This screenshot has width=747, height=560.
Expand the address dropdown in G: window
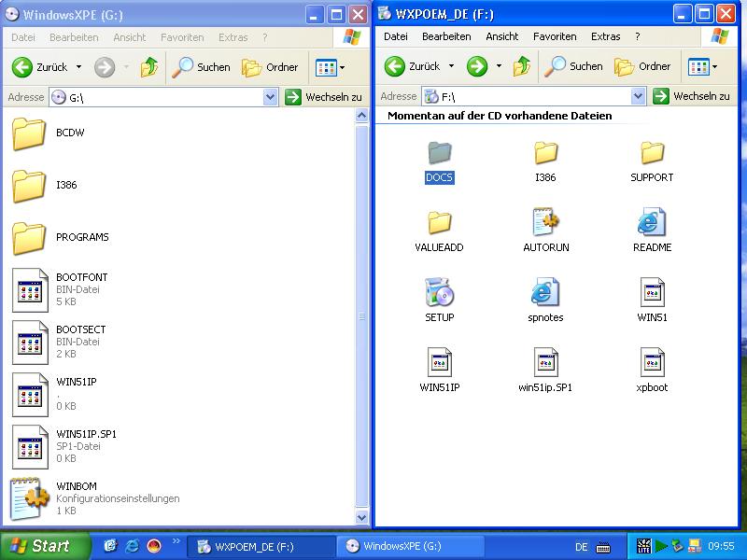[270, 97]
